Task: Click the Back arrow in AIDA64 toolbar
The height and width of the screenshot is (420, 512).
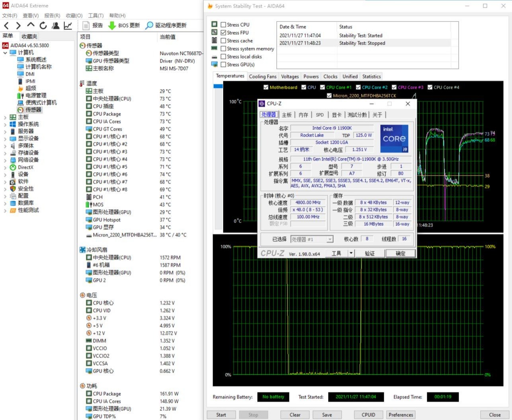Action: tap(7, 25)
